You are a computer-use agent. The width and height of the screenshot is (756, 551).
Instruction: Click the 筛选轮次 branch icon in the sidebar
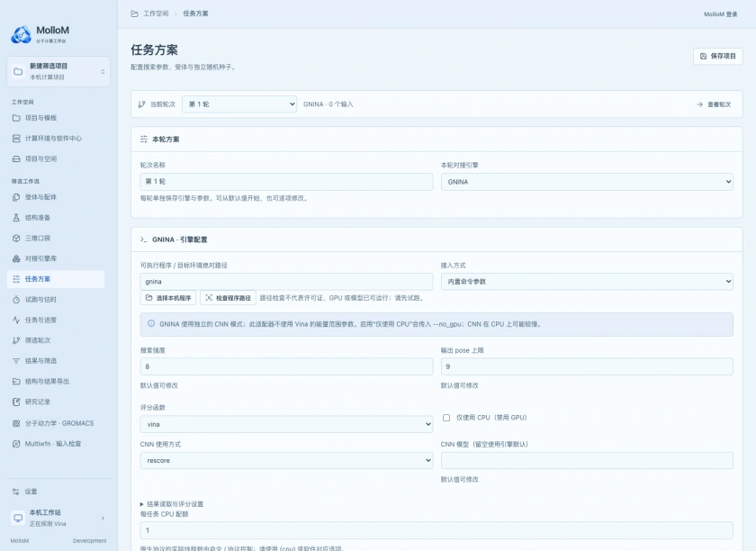click(x=16, y=340)
